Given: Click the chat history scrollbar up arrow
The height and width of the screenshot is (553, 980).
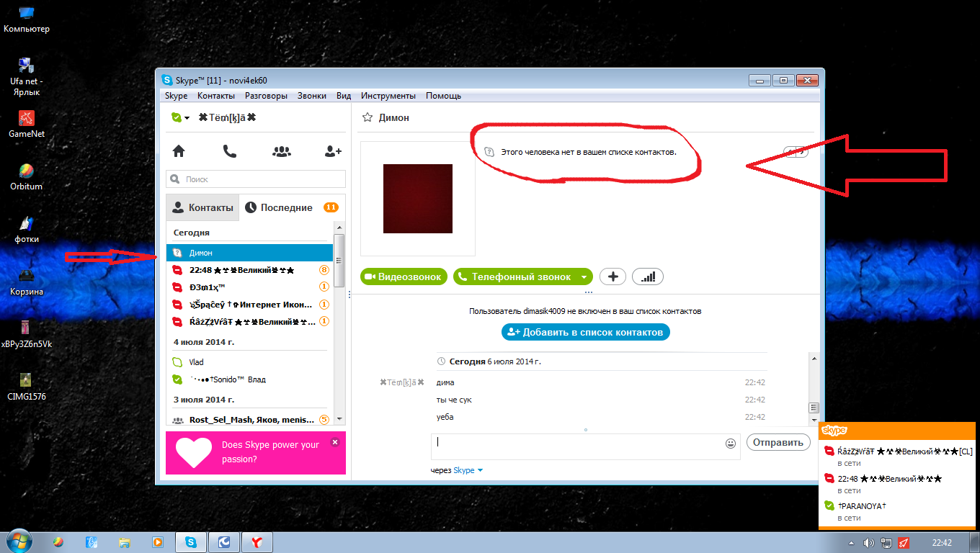Looking at the screenshot, I should pyautogui.click(x=814, y=358).
